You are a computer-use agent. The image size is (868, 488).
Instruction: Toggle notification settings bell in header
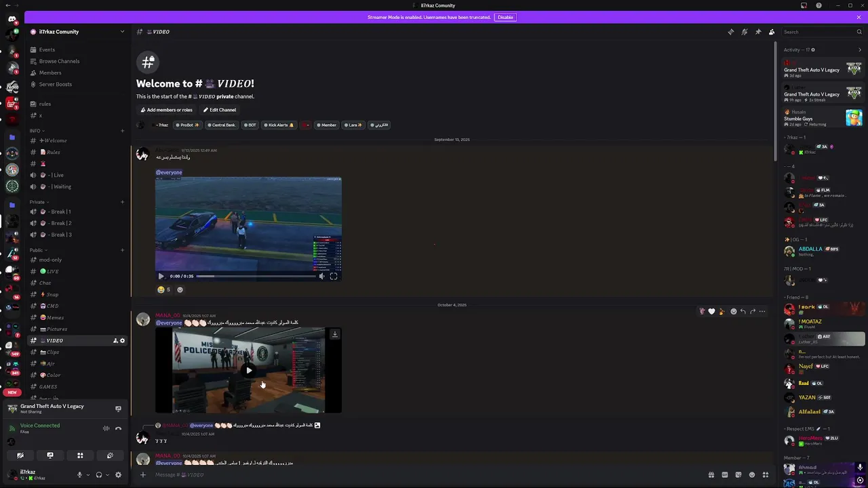[744, 32]
